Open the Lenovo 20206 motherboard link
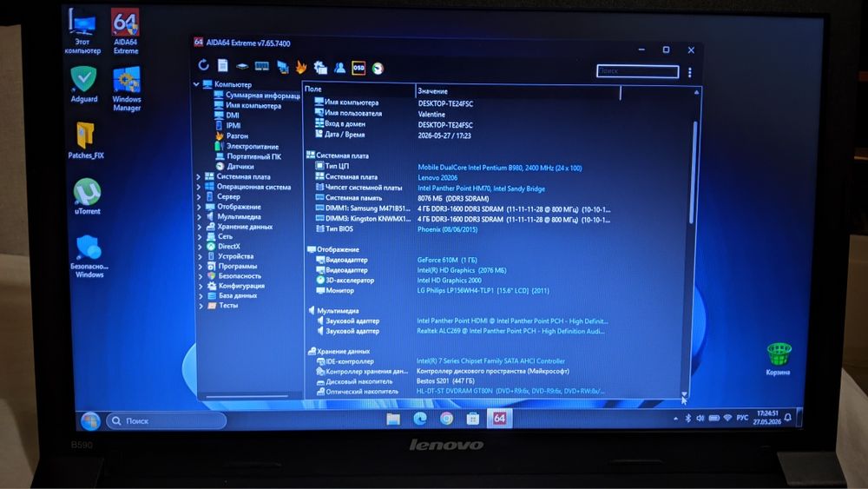Screen dimensions: 868x489 [x=437, y=178]
